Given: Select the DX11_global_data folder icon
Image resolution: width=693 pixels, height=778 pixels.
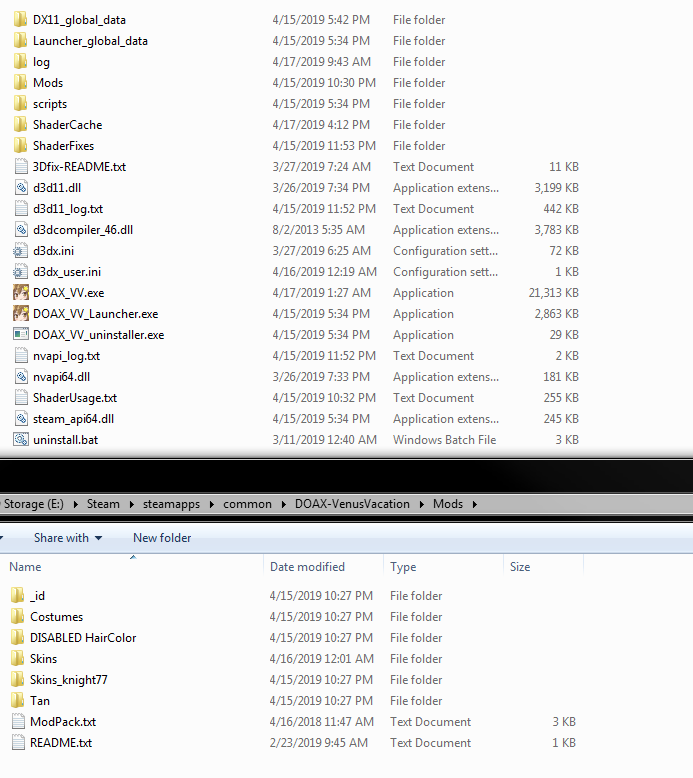Looking at the screenshot, I should point(20,20).
